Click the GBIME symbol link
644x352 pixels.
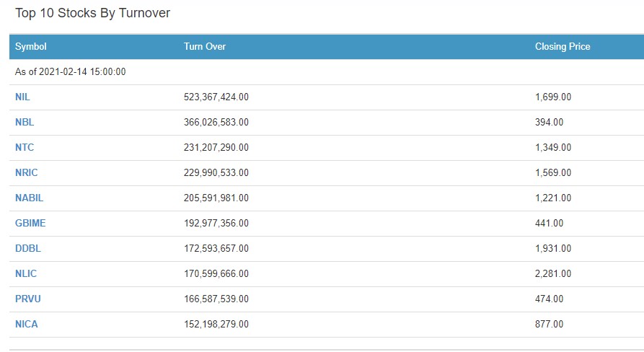[30, 223]
